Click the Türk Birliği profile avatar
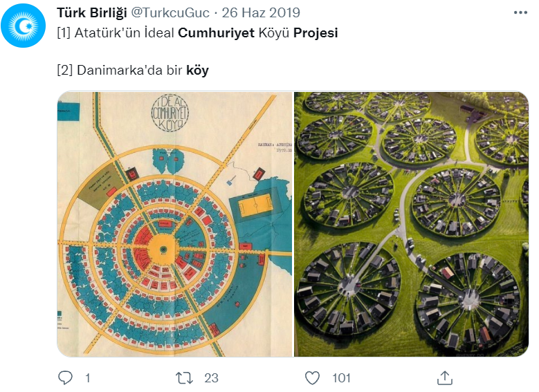539x392 pixels. (28, 28)
